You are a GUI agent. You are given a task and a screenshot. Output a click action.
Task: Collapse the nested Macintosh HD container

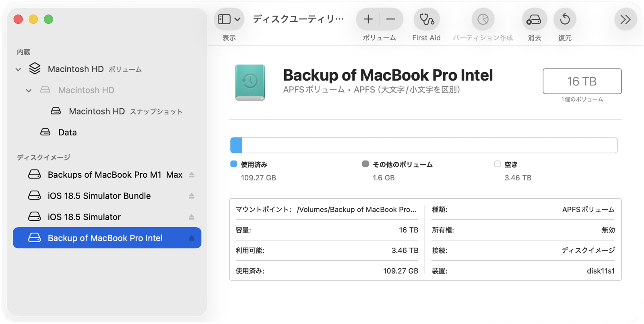tap(29, 91)
